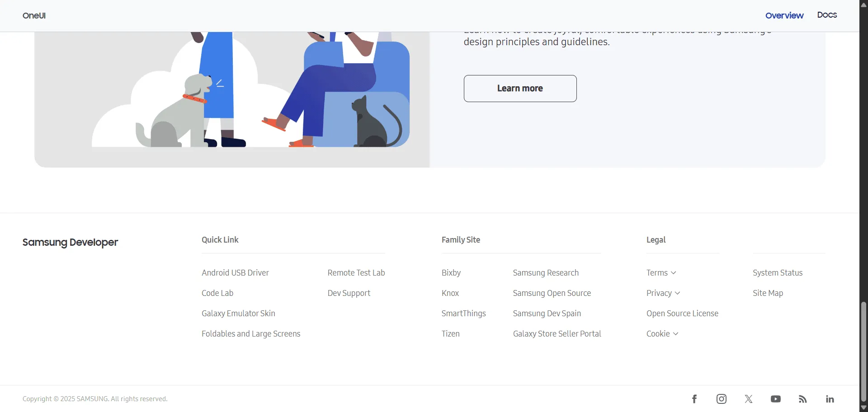The width and height of the screenshot is (868, 412).
Task: Open Foldables and Large Screens link
Action: (251, 334)
